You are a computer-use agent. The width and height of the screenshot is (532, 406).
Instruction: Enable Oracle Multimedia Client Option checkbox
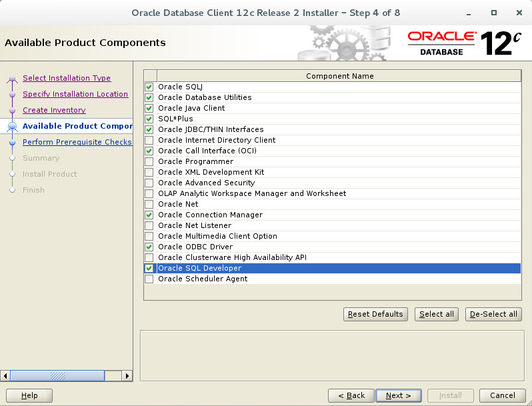pos(149,237)
